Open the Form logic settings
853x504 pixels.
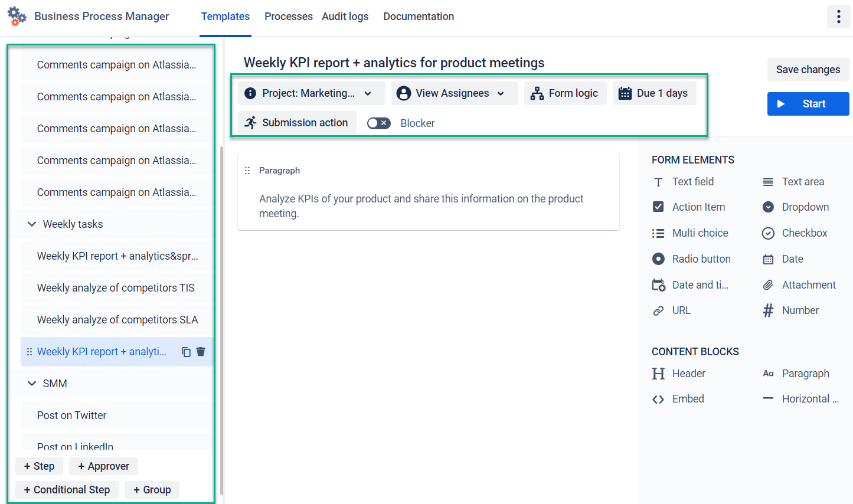(566, 93)
